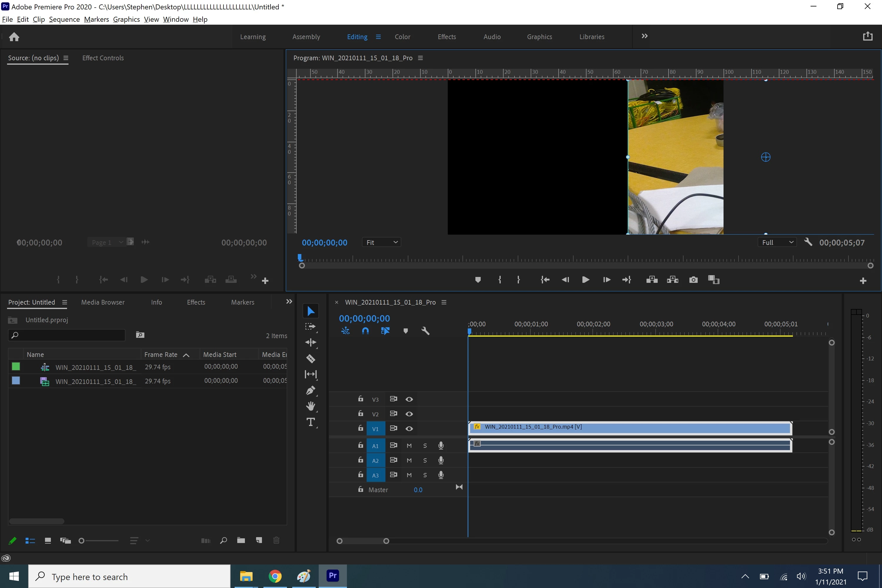Expand the workspace overflow chevrons
This screenshot has width=882, height=588.
(x=644, y=36)
